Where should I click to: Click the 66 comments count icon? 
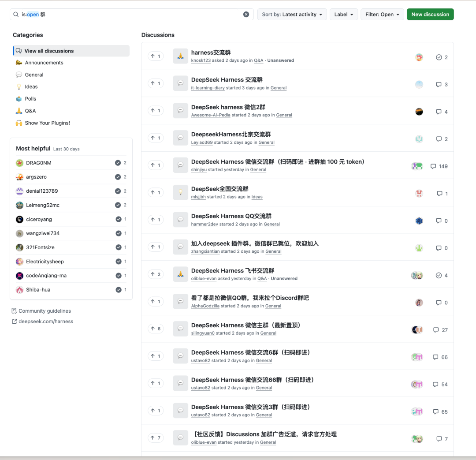[x=435, y=357]
